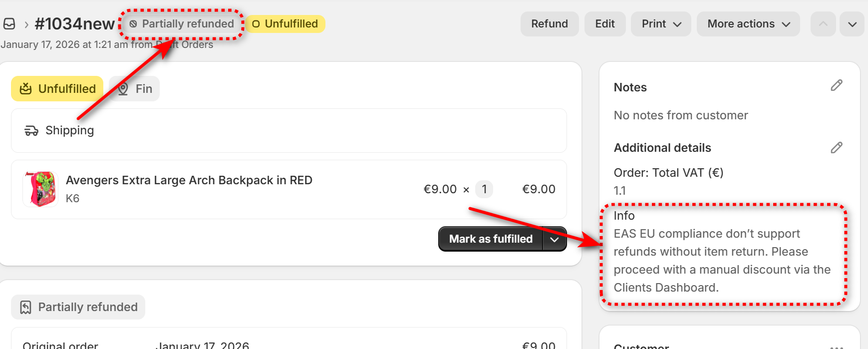Screen dimensions: 868x349
Task: Open Avengers Extra Large Arch Backpack link
Action: [x=189, y=180]
